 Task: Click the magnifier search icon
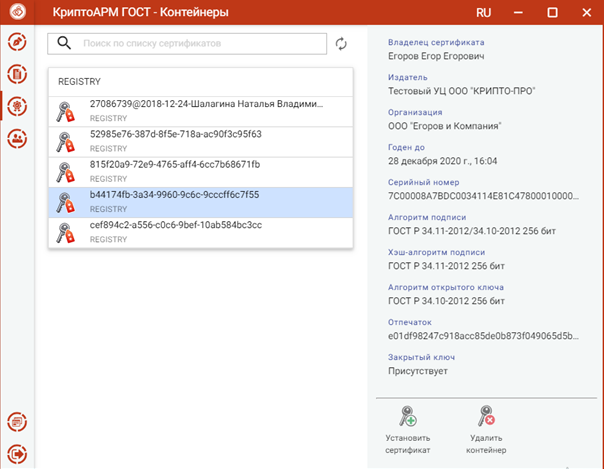(x=64, y=43)
